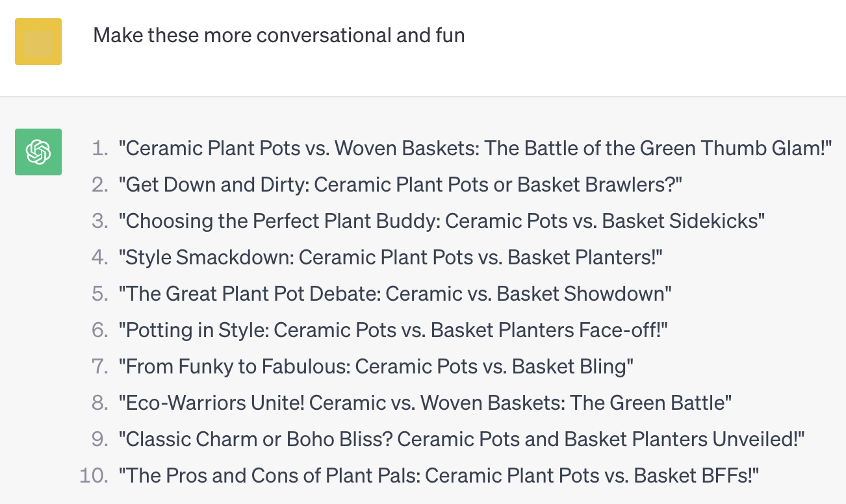Click the 'Pros and Cons of Plant Pals' title

click(439, 476)
